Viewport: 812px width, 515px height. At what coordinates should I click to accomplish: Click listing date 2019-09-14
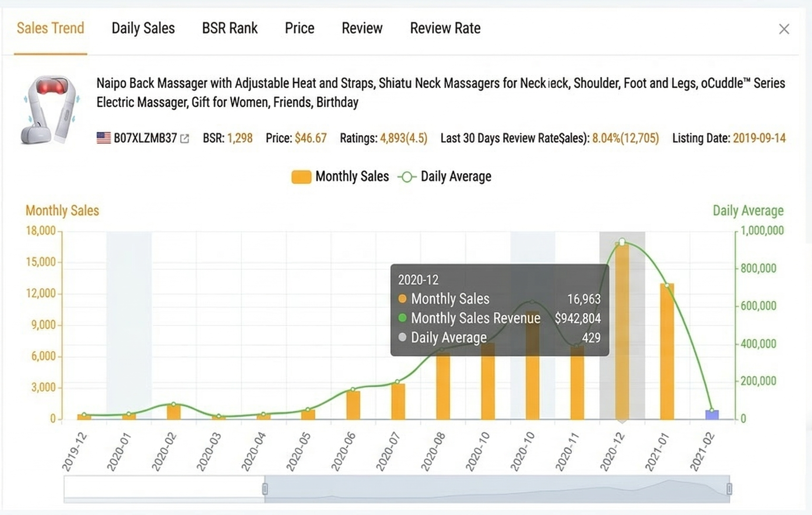coord(759,138)
